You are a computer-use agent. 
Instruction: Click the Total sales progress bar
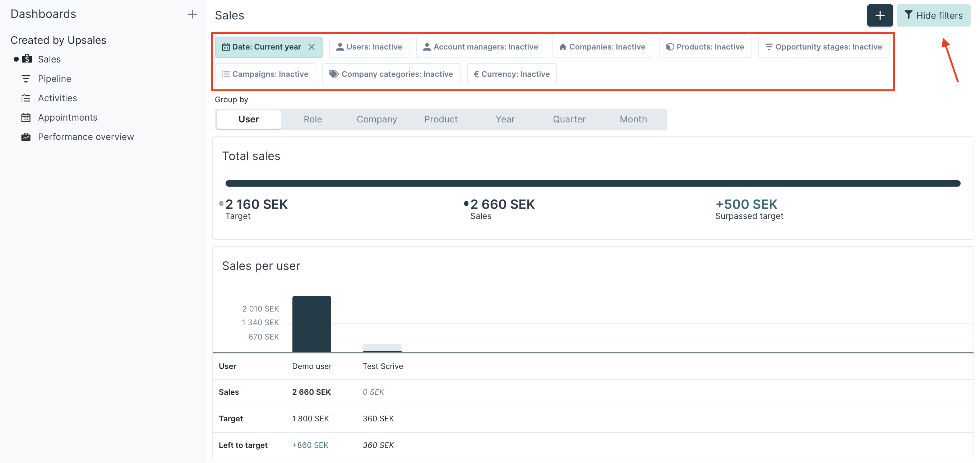(x=593, y=184)
